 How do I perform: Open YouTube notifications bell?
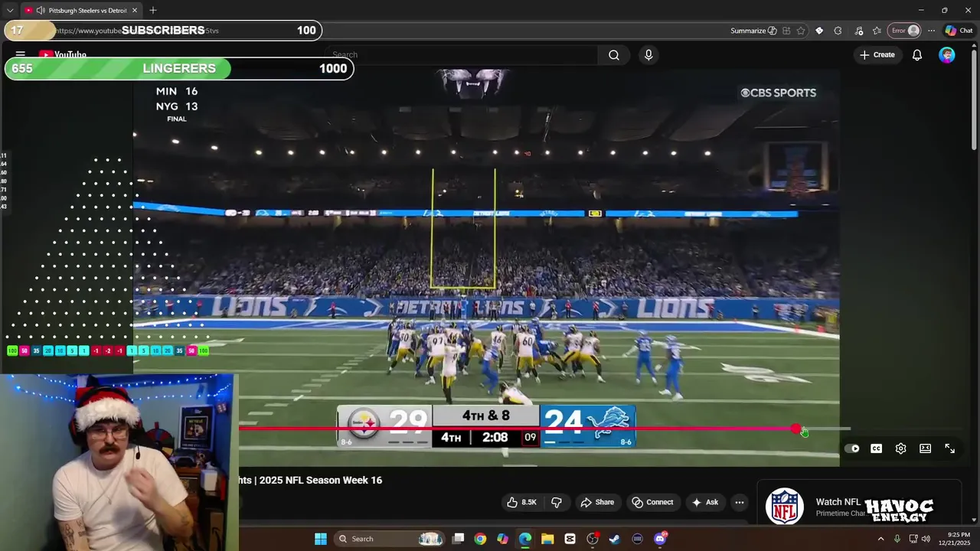click(x=916, y=55)
